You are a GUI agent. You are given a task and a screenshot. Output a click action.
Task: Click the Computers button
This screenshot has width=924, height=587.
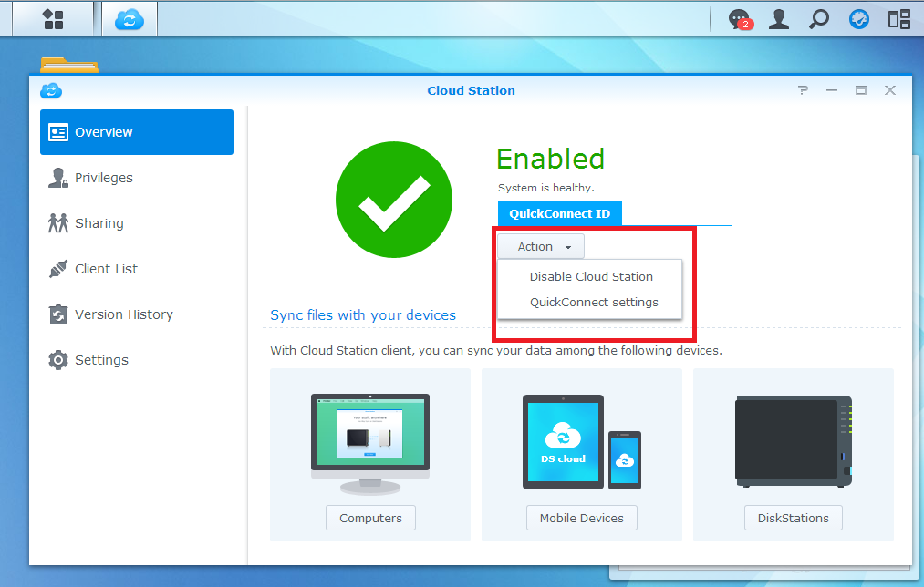click(x=370, y=518)
